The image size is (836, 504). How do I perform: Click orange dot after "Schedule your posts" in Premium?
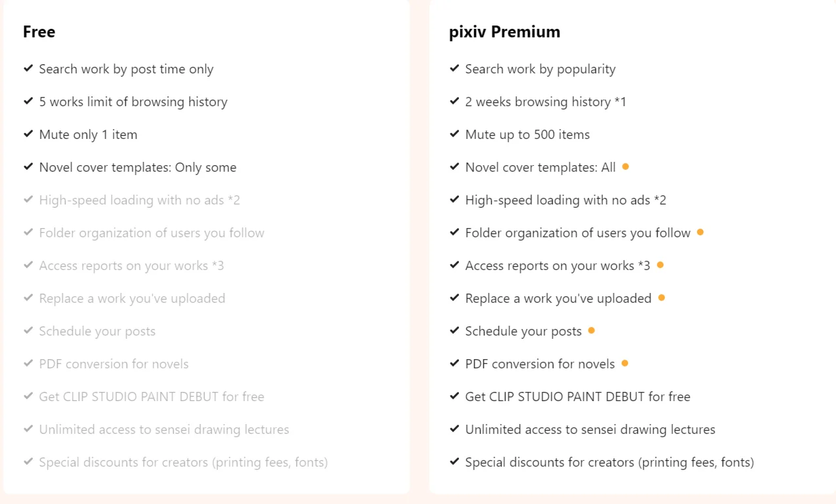[x=591, y=330]
